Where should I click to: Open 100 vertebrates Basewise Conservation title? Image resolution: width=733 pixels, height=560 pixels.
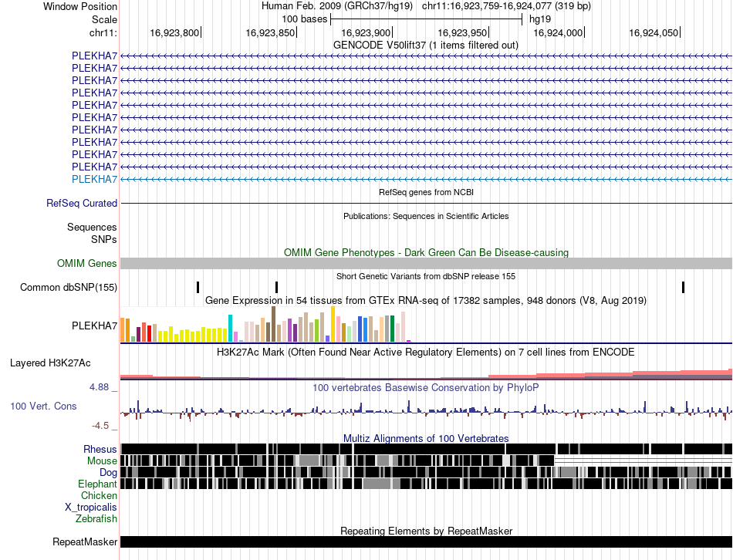coord(426,387)
